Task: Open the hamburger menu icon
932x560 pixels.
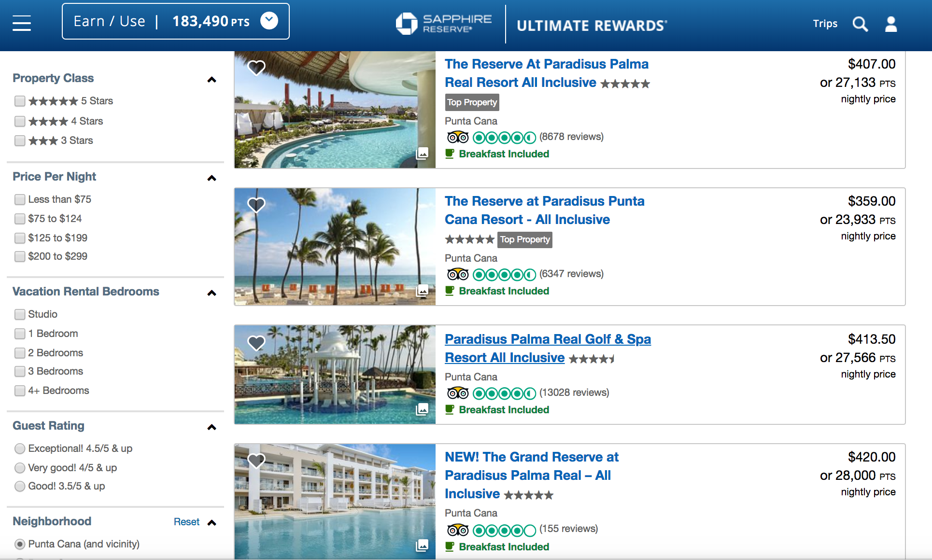Action: click(x=22, y=23)
